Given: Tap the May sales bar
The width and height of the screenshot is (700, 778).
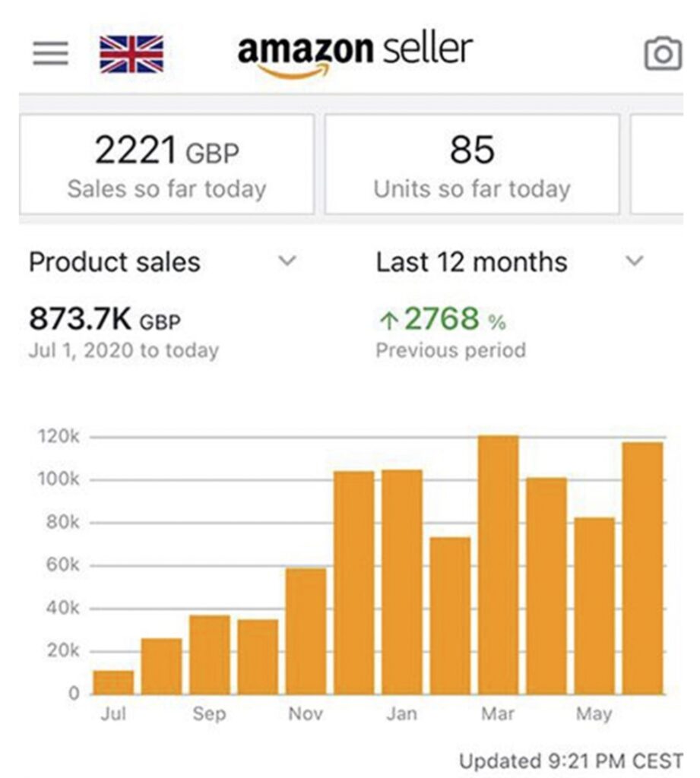Looking at the screenshot, I should pos(594,606).
